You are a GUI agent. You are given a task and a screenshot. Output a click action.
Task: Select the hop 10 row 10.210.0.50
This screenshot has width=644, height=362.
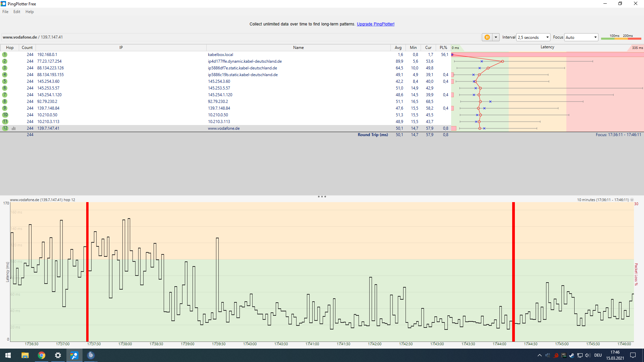pyautogui.click(x=47, y=115)
